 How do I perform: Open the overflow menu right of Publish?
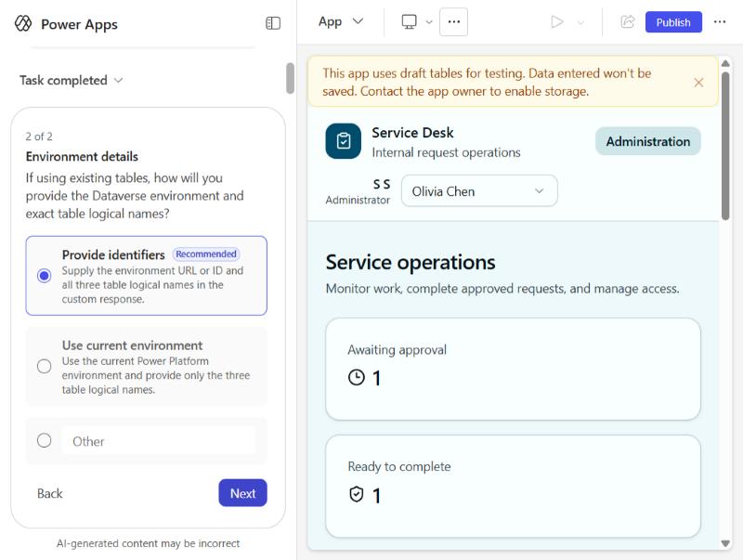click(x=719, y=21)
